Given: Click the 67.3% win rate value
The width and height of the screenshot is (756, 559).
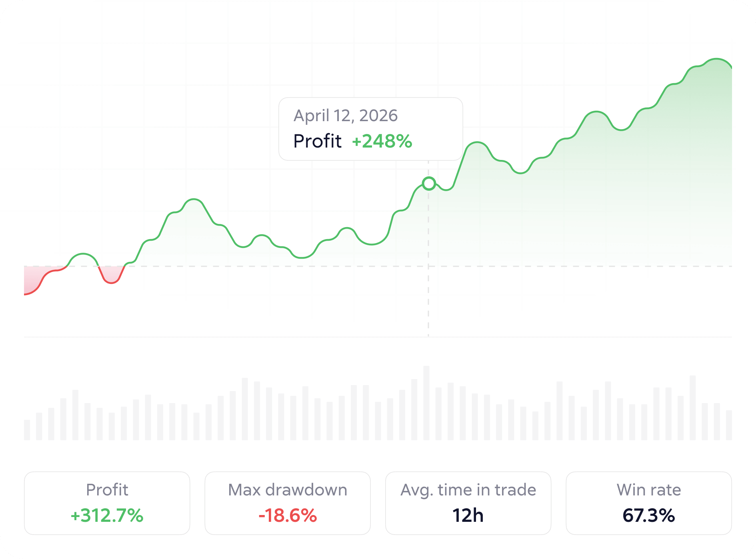Looking at the screenshot, I should [x=649, y=515].
